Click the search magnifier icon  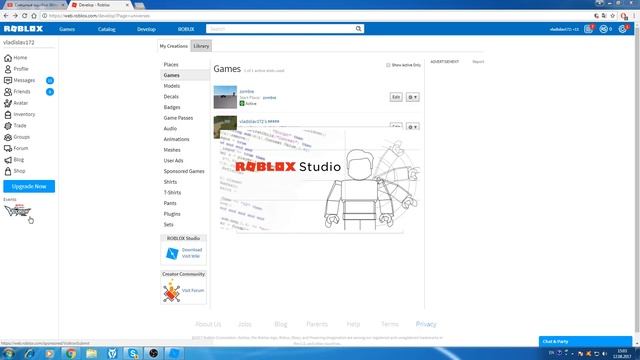tap(358, 29)
